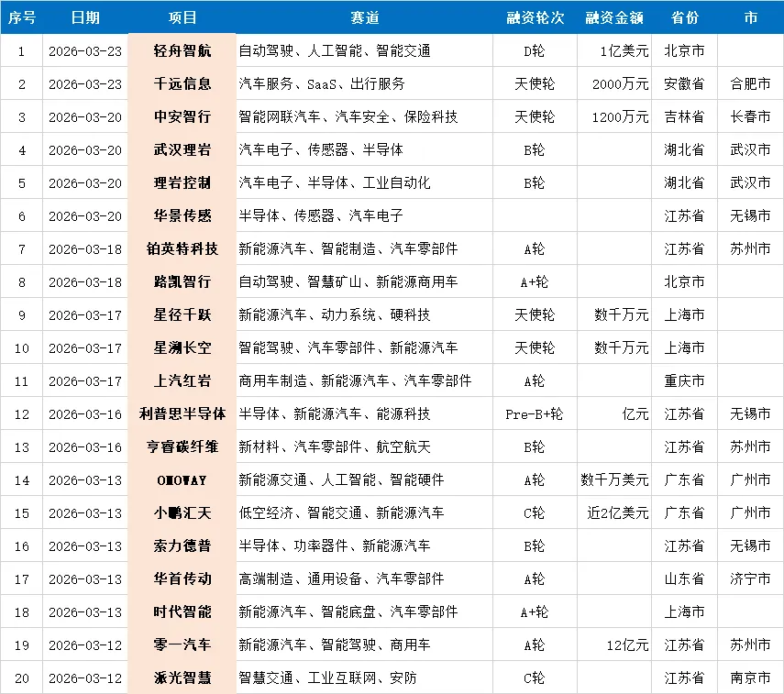The width and height of the screenshot is (784, 694).
Task: Click 高端制造、通用设备、汽车零部件 track cell
Action: click(365, 578)
